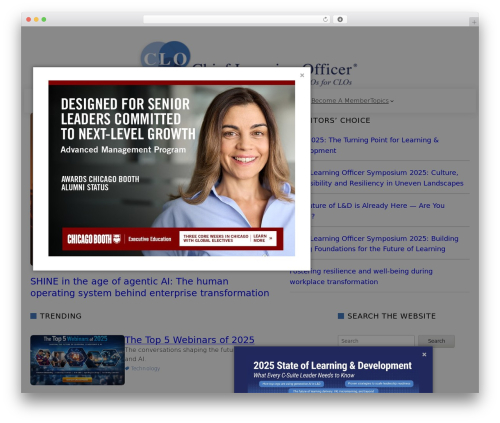Open the Fostering resilience and well-being article
Image resolution: width=500 pixels, height=423 pixels.
(361, 276)
